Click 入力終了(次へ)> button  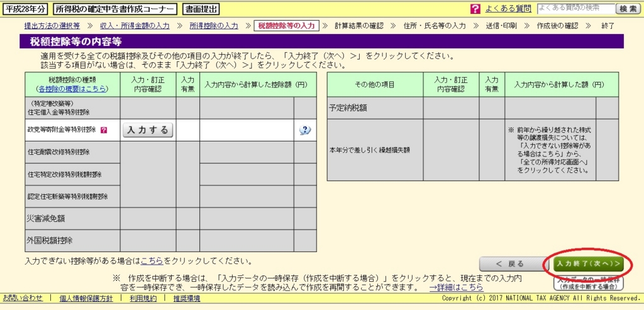(x=588, y=263)
